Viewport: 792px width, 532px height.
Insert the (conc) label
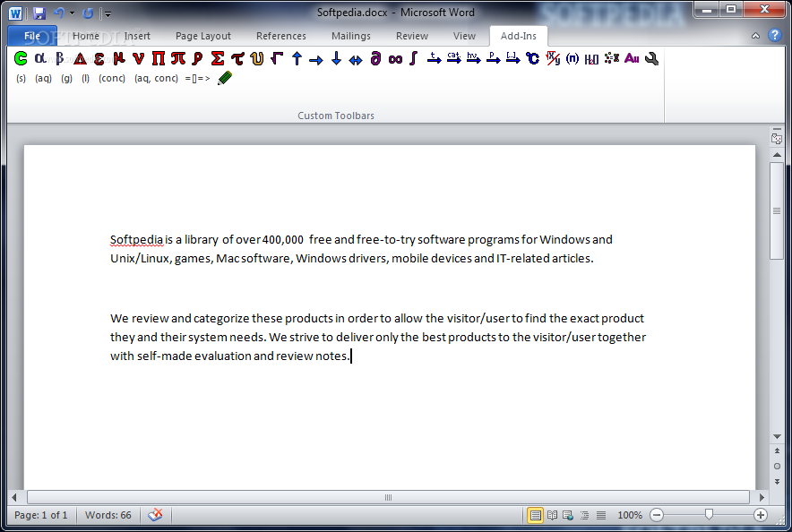point(112,78)
